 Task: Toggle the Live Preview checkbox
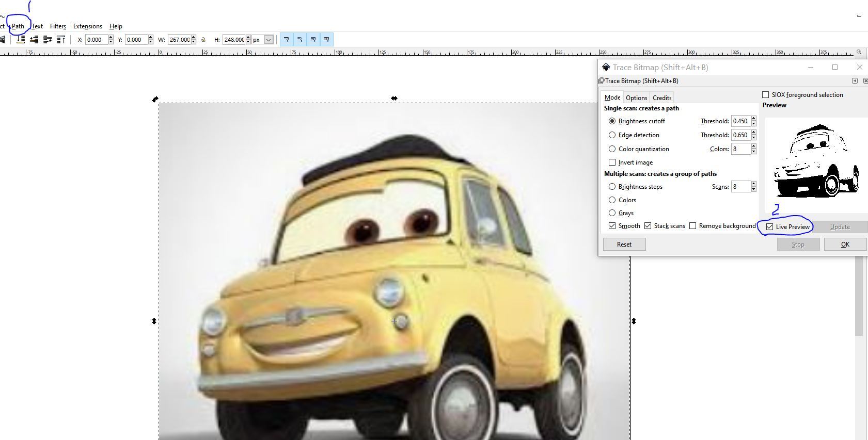769,227
